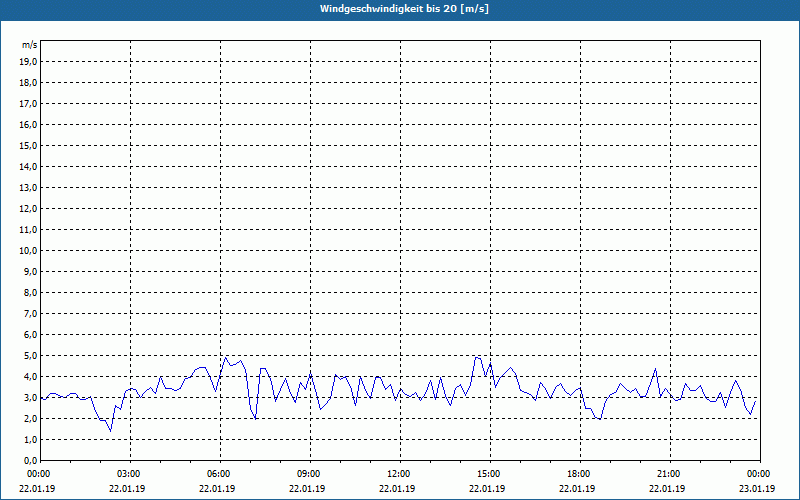Viewport: 800px width, 500px height.
Task: Click the 23.01.19 date label
Action: point(757,488)
